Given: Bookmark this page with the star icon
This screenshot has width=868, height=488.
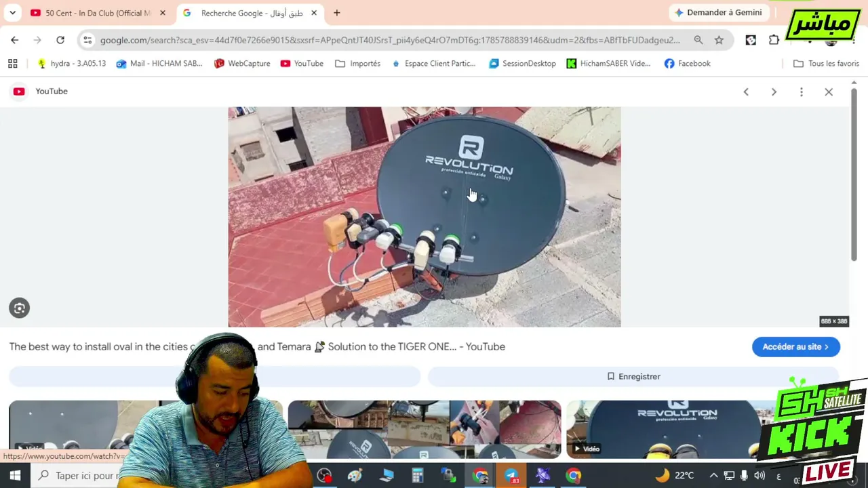Looking at the screenshot, I should click(x=719, y=40).
